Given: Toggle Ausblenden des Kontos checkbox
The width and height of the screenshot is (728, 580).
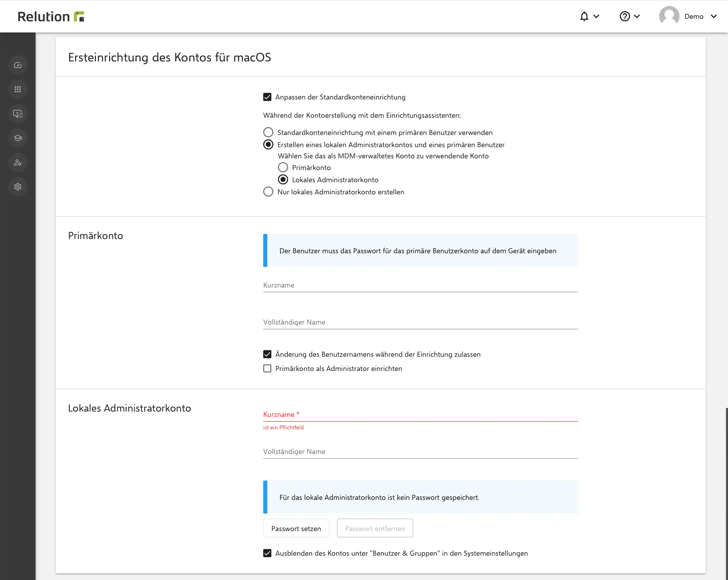Looking at the screenshot, I should (x=267, y=553).
